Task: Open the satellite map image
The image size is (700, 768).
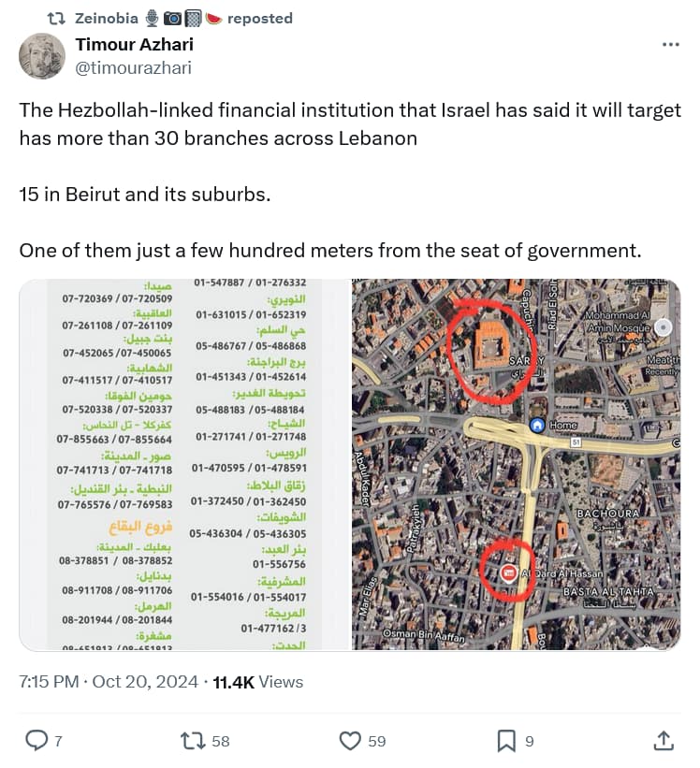Action: point(516,464)
